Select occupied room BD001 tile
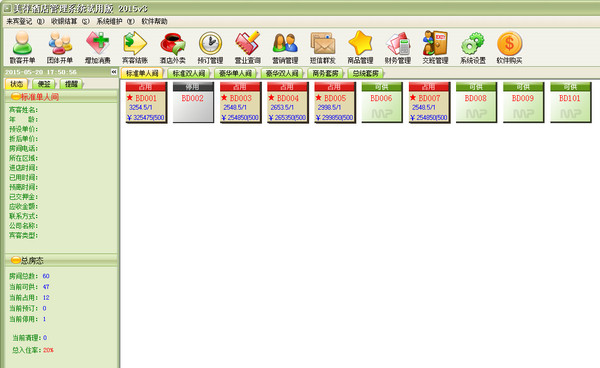 pos(146,103)
